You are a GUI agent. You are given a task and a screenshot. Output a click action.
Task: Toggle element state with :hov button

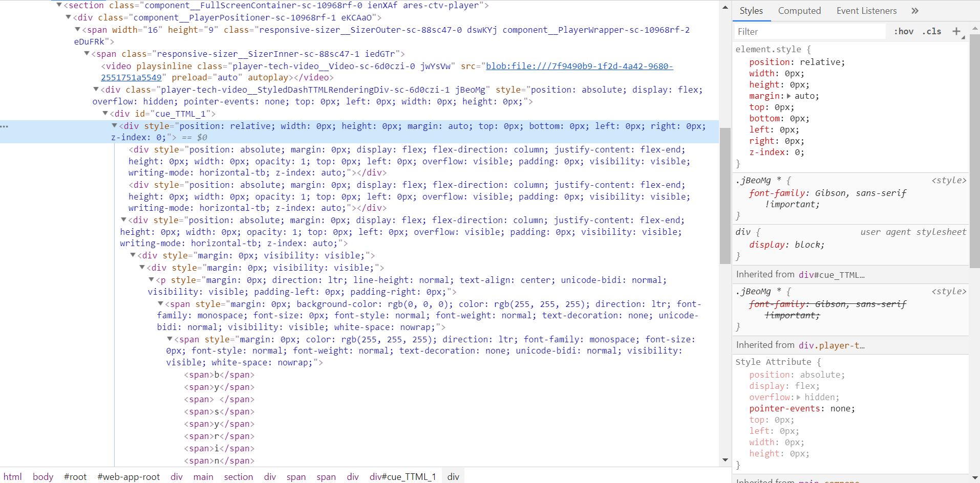904,31
